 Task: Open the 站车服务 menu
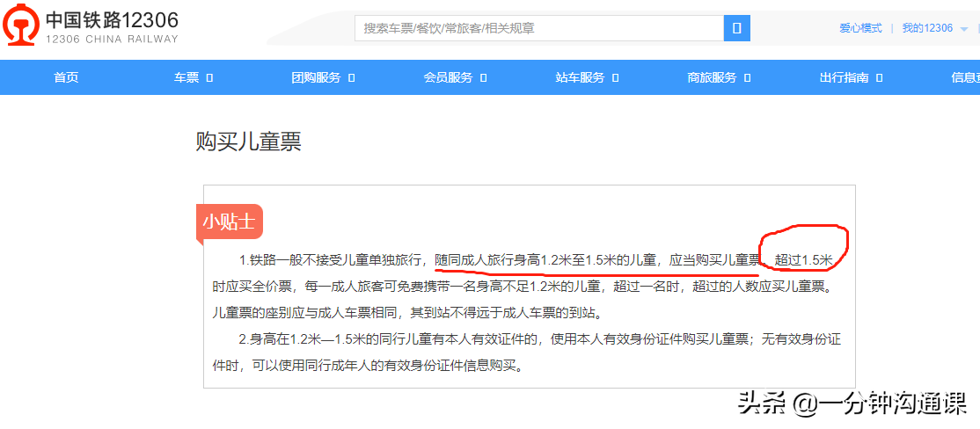coord(580,77)
